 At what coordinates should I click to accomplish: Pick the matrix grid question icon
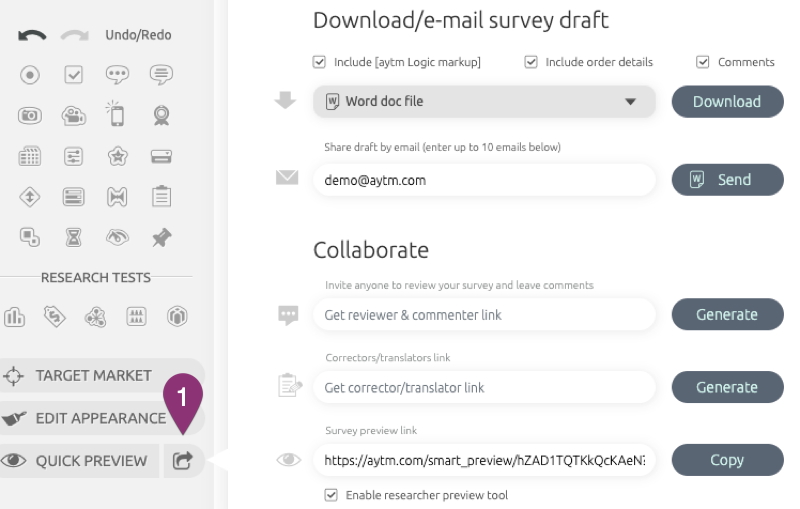point(30,157)
